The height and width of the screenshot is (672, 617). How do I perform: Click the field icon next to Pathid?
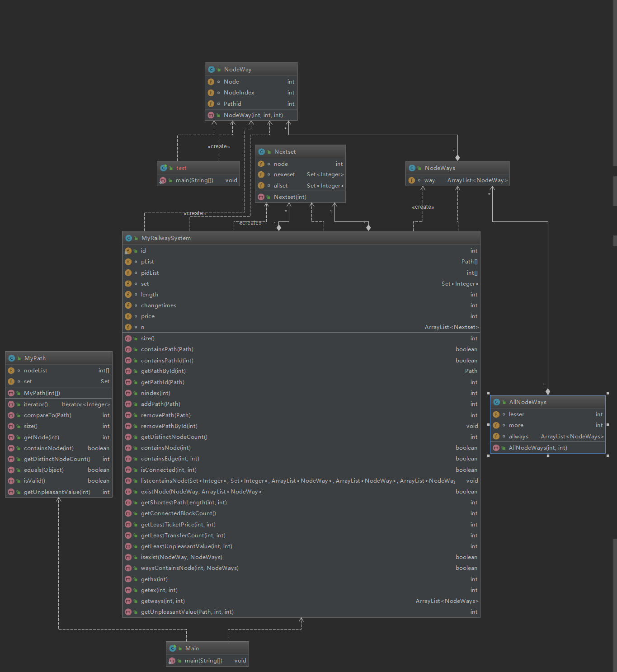[211, 104]
